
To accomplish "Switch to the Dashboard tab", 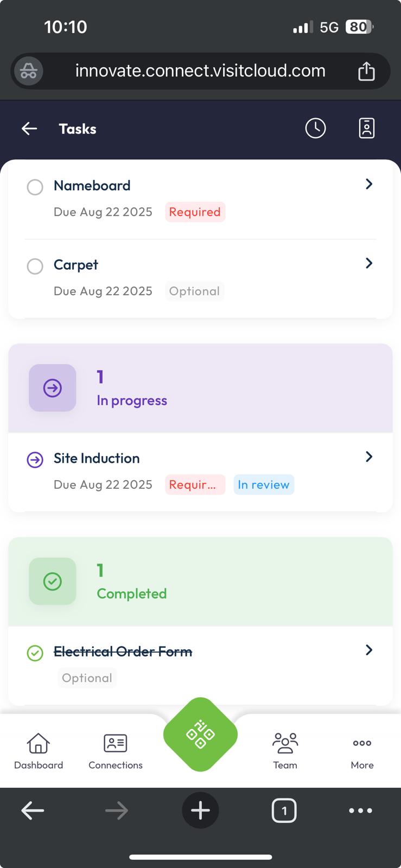I will [38, 751].
